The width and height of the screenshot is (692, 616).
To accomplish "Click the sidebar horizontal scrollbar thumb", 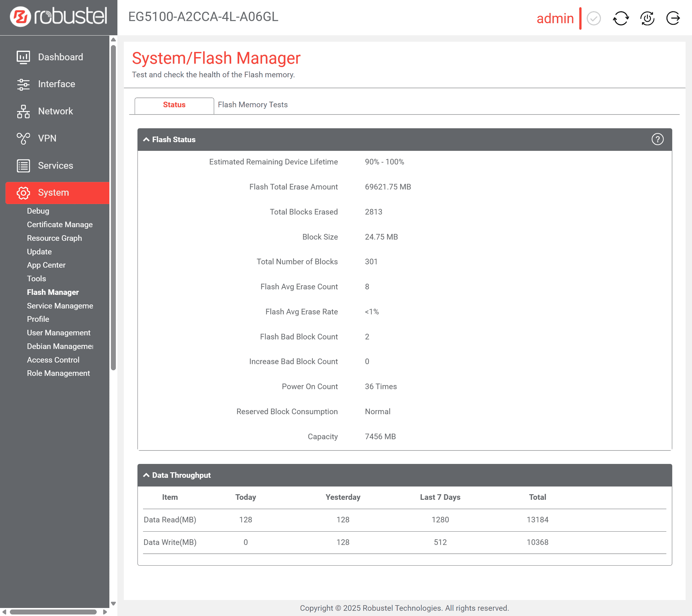I will click(x=53, y=612).
